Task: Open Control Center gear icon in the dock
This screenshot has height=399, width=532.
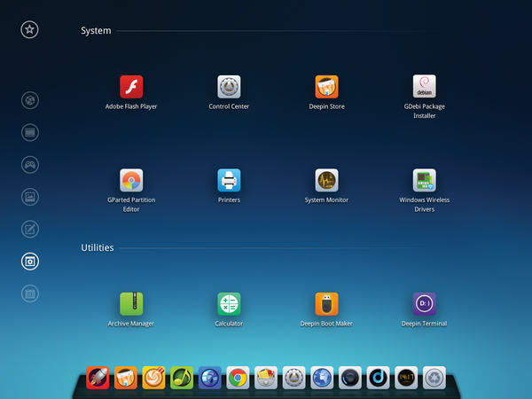Action: pos(293,378)
